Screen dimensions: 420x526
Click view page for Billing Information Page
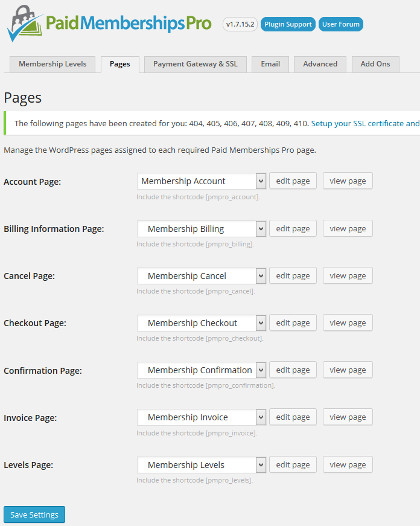(x=348, y=228)
